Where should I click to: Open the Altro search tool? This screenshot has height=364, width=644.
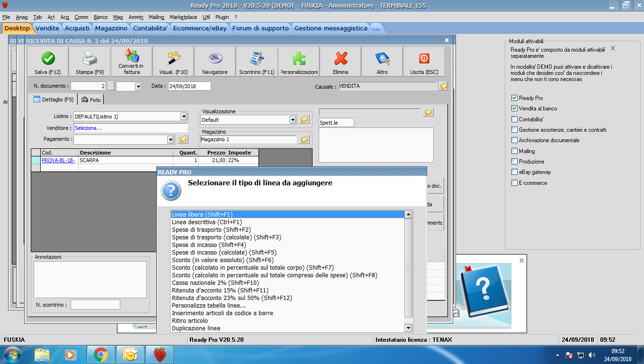point(382,62)
